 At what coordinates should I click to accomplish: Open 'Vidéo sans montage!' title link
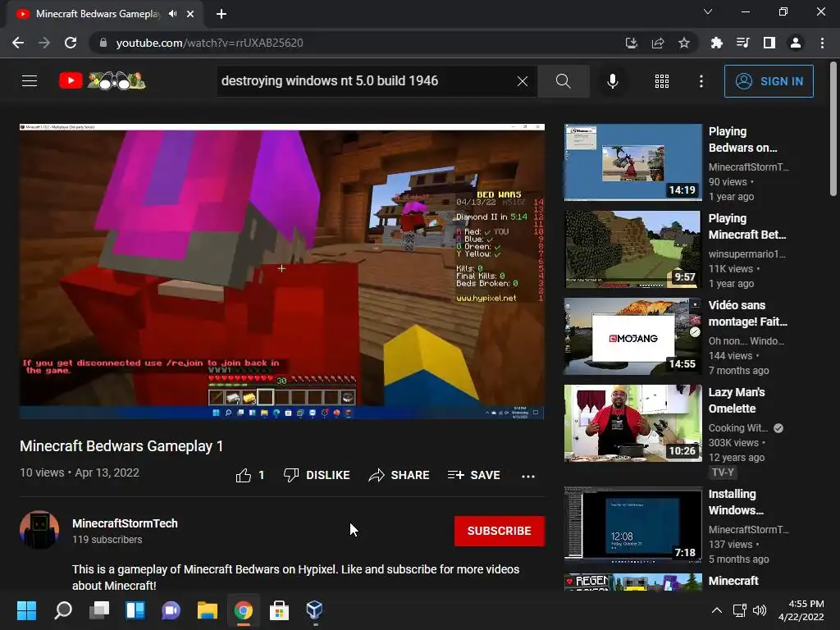pyautogui.click(x=748, y=313)
